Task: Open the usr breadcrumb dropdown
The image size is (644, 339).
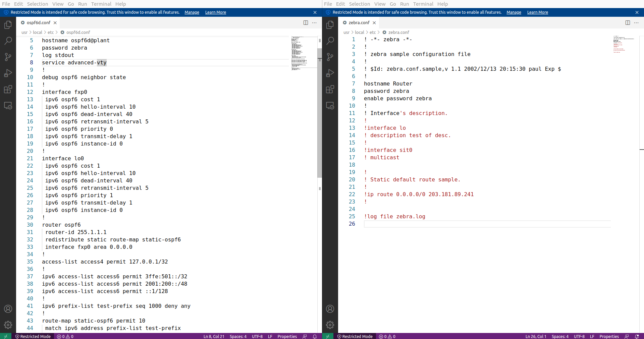Action: (x=24, y=32)
